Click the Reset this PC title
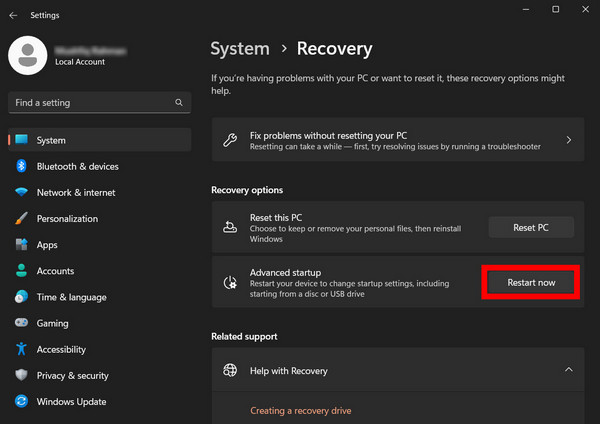 (x=276, y=218)
